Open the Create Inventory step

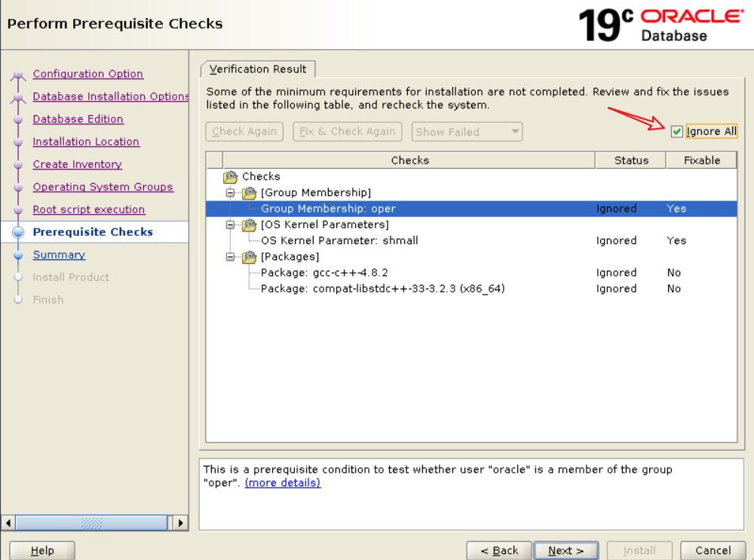(x=78, y=164)
